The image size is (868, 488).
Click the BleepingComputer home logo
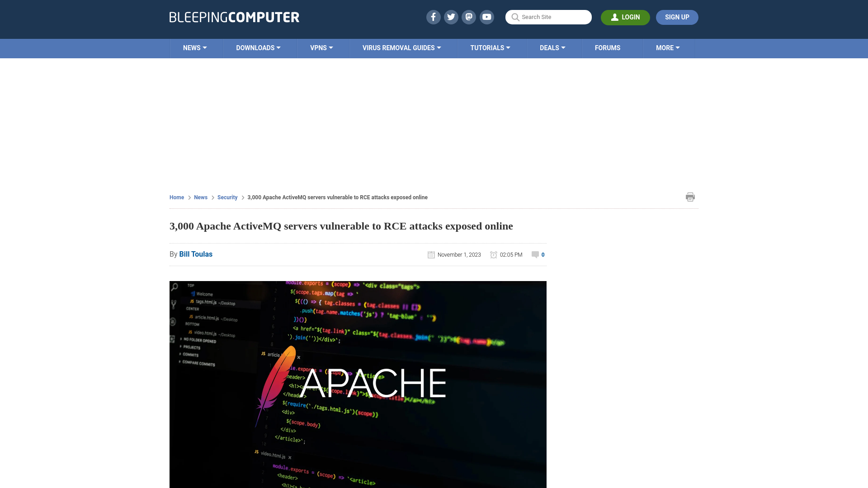click(234, 17)
